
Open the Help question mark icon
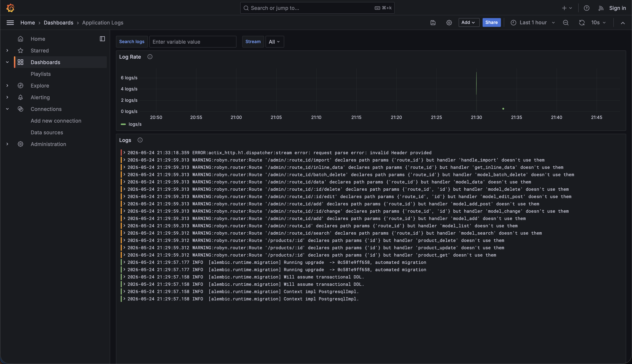pyautogui.click(x=586, y=8)
